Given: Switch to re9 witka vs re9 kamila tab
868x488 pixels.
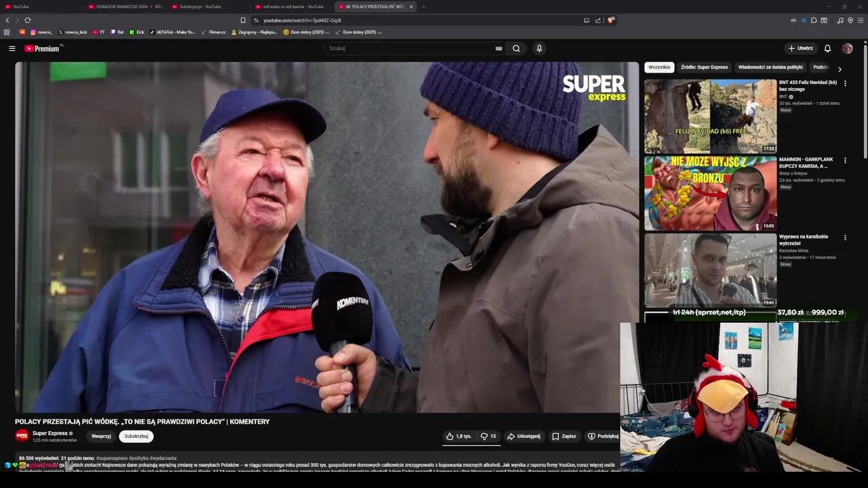Looking at the screenshot, I should pyautogui.click(x=293, y=7).
